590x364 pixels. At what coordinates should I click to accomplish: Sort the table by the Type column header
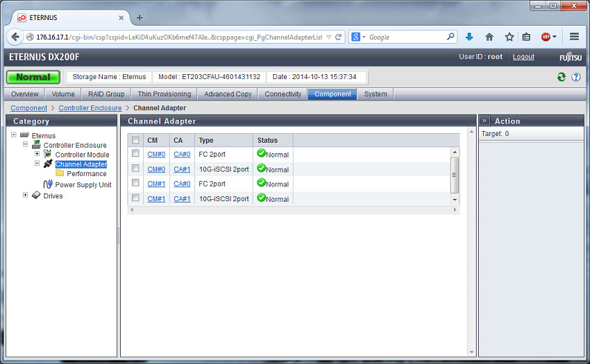coord(206,140)
